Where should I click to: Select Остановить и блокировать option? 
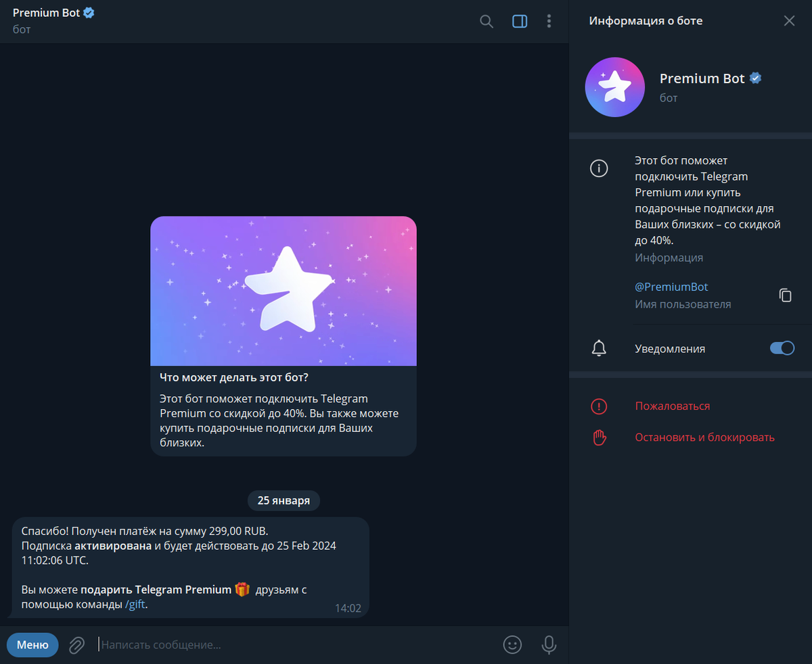(x=704, y=437)
